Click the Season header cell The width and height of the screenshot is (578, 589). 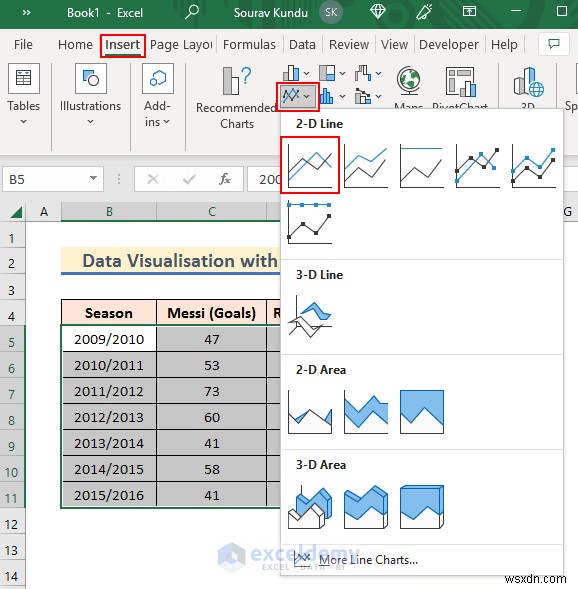click(109, 313)
